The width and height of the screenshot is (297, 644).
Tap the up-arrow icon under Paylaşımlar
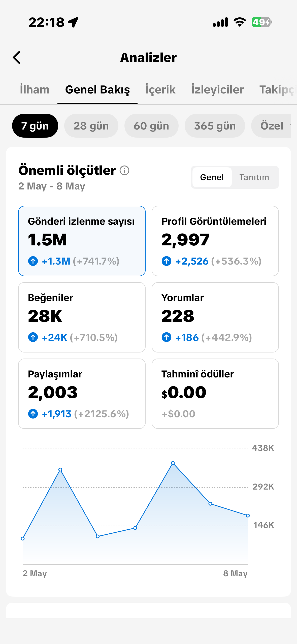33,413
